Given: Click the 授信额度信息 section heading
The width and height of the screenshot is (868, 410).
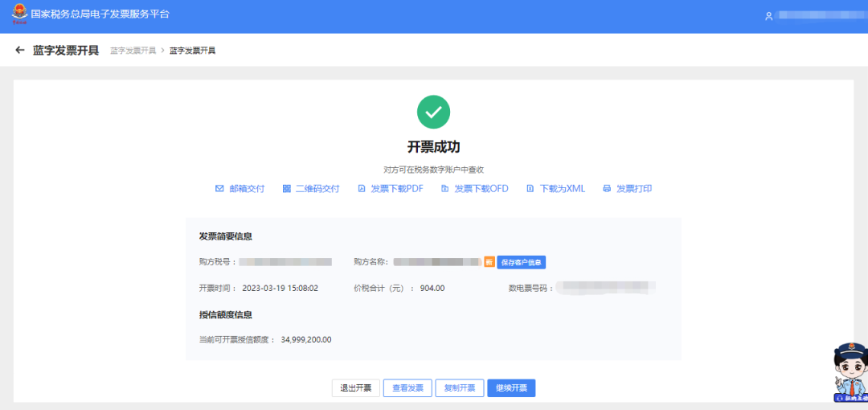Looking at the screenshot, I should tap(226, 314).
